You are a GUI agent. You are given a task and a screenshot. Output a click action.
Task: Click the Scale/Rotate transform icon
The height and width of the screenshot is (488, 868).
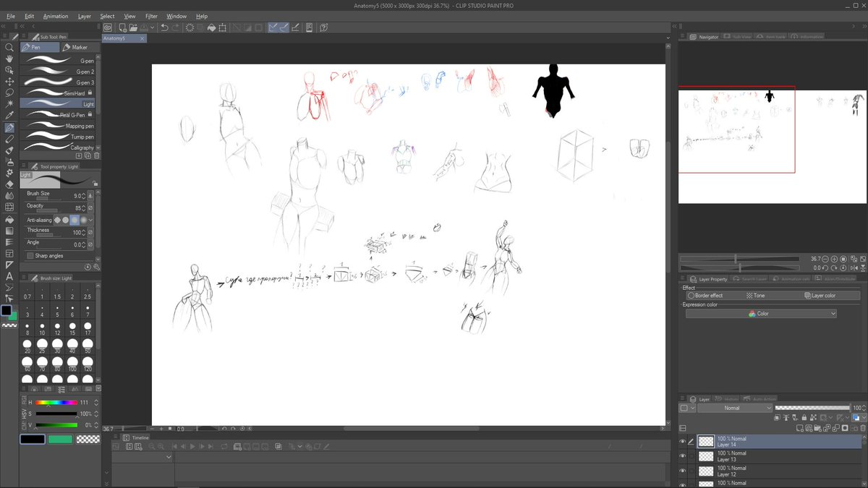[222, 27]
